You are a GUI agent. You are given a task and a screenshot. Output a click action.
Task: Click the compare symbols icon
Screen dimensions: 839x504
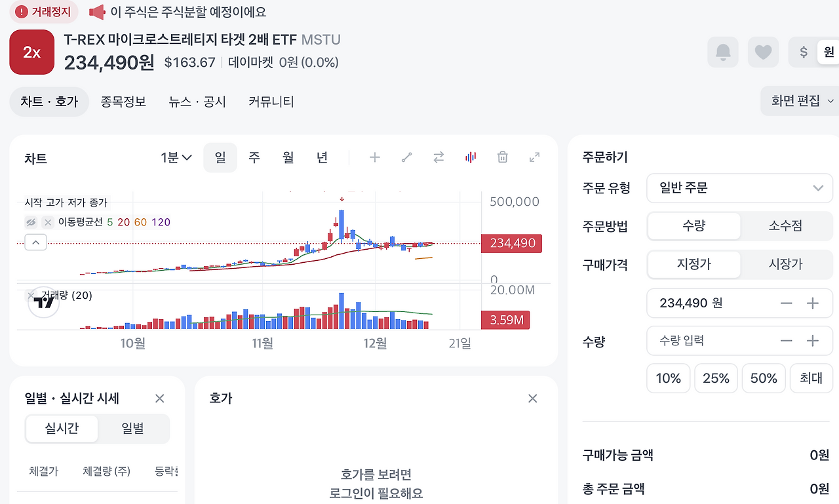point(438,157)
